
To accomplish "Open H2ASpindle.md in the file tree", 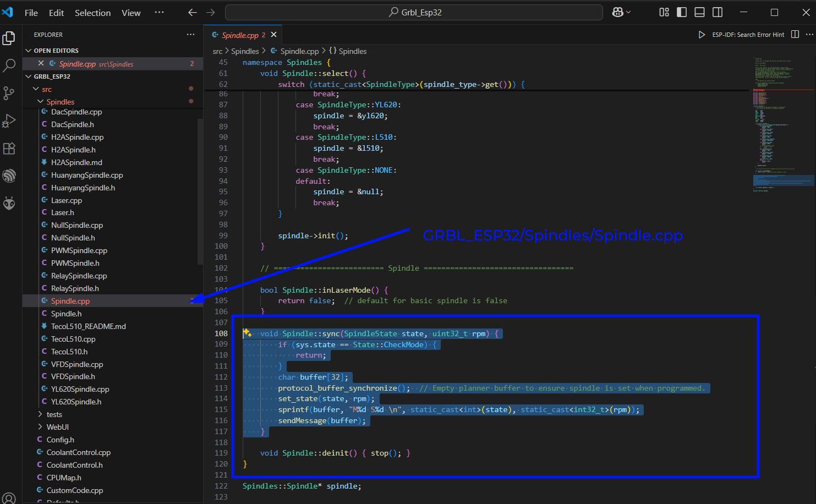I will 76,162.
